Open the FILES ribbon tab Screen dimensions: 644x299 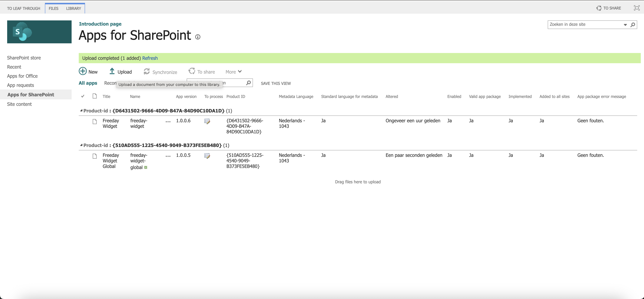tap(54, 8)
